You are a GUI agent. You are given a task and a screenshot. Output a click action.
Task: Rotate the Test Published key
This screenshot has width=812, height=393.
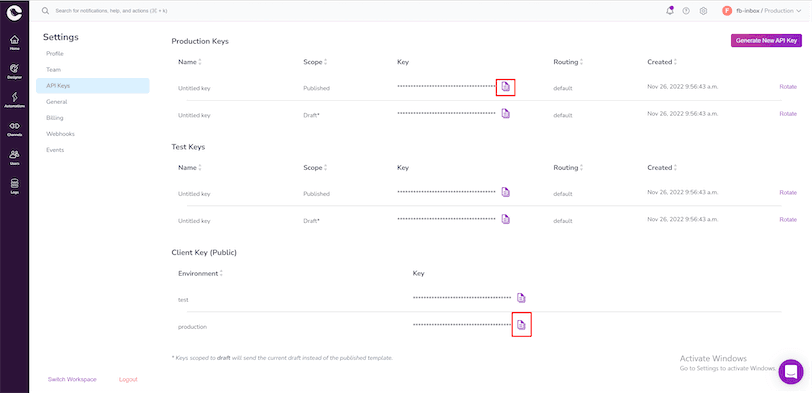[788, 193]
